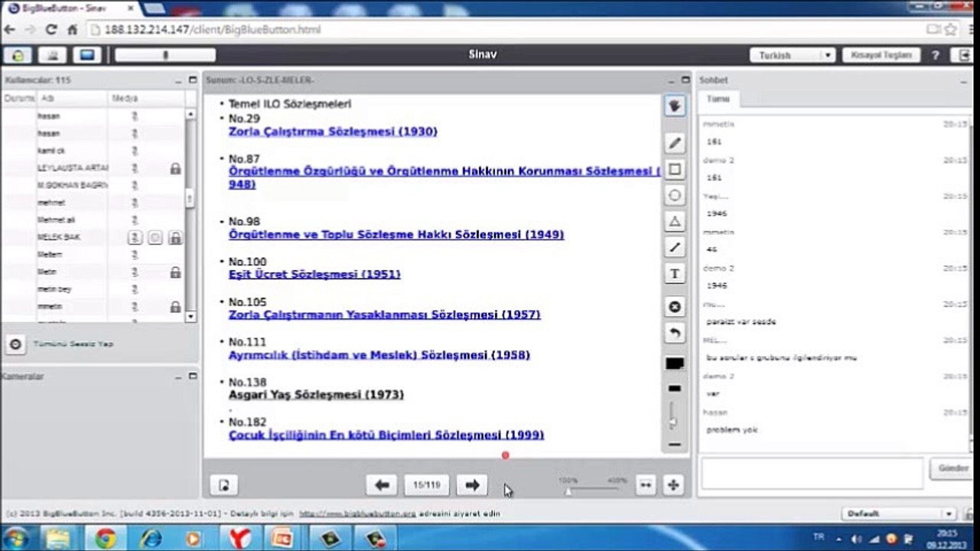Viewport: 980px width, 551px height.
Task: Click the webcam share icon in top toolbar
Action: pos(53,55)
